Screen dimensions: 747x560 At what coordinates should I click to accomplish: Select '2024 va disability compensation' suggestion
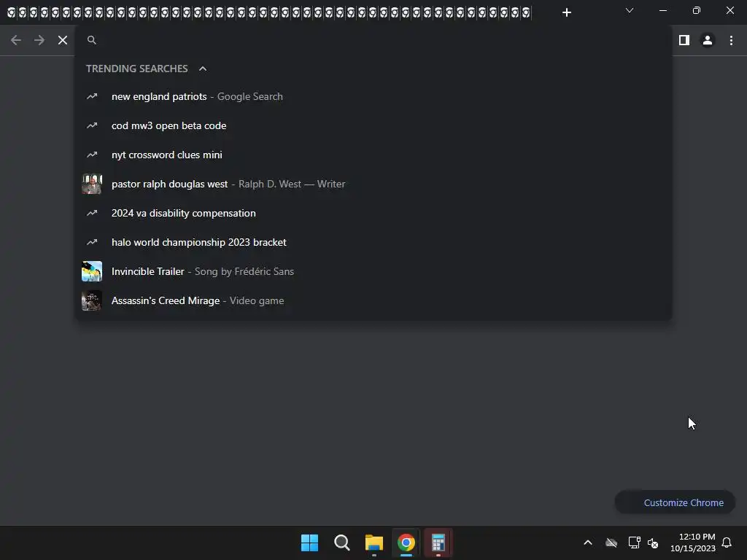click(373, 213)
